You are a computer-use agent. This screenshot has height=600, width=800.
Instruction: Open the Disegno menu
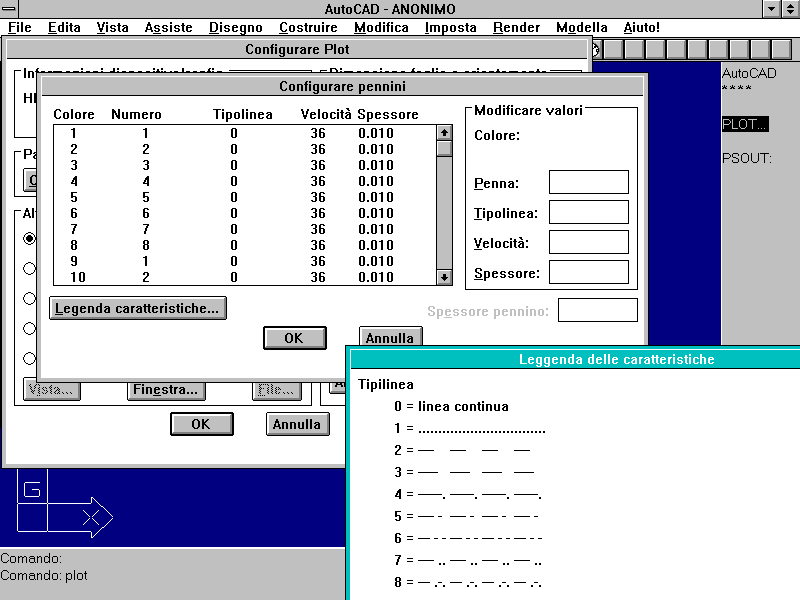coord(236,28)
